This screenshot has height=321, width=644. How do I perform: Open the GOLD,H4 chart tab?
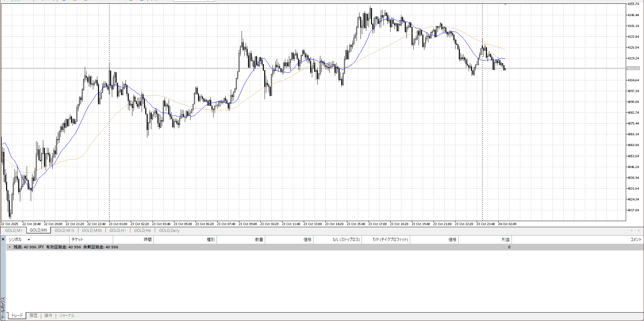tap(142, 231)
